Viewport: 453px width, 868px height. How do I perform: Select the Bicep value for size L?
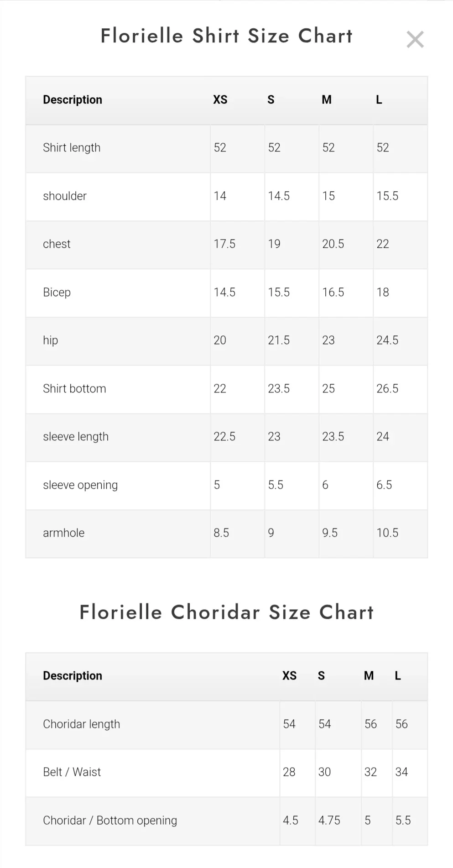[x=383, y=293]
